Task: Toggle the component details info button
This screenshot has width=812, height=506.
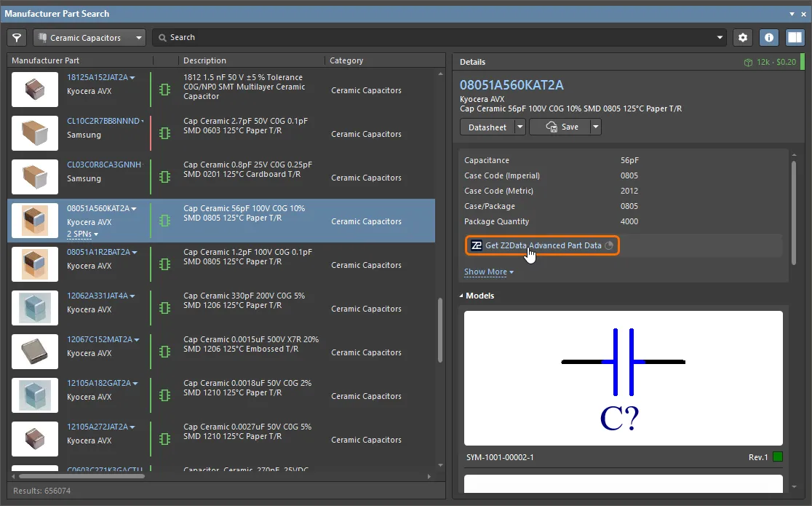Action: pyautogui.click(x=768, y=38)
